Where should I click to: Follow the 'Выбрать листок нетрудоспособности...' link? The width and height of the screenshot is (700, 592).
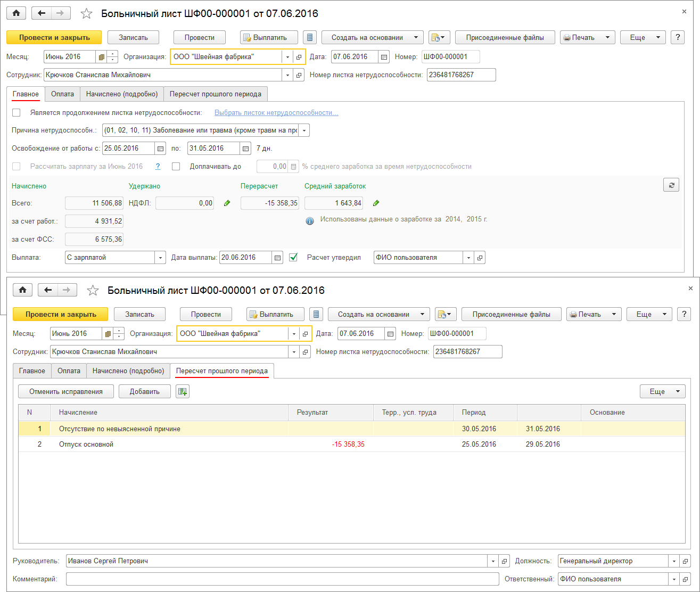point(276,112)
